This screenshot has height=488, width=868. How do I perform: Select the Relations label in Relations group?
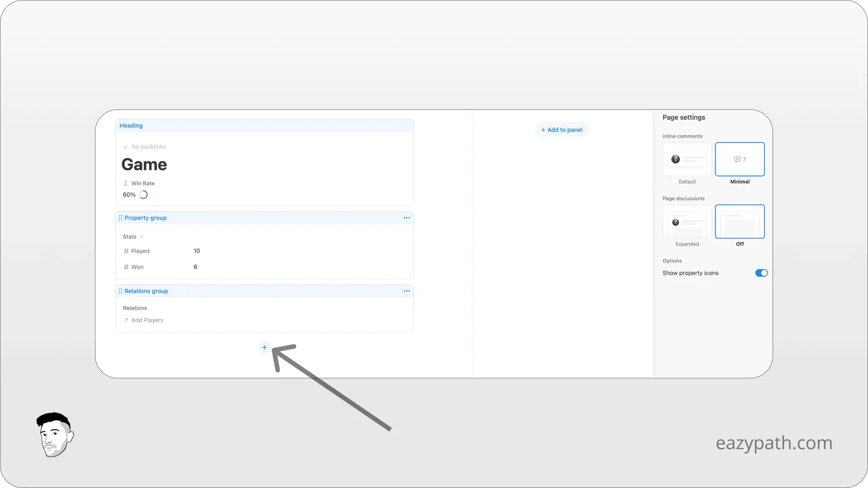[135, 308]
